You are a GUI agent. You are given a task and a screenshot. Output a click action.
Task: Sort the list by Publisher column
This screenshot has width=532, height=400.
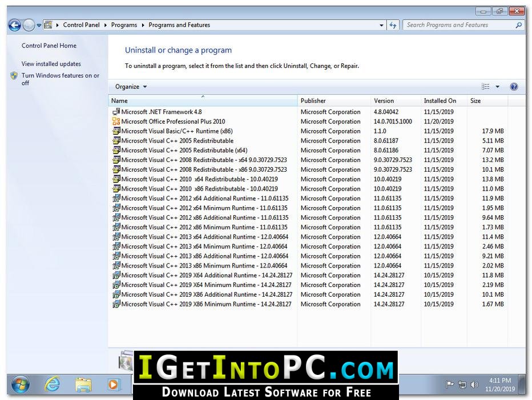click(334, 101)
